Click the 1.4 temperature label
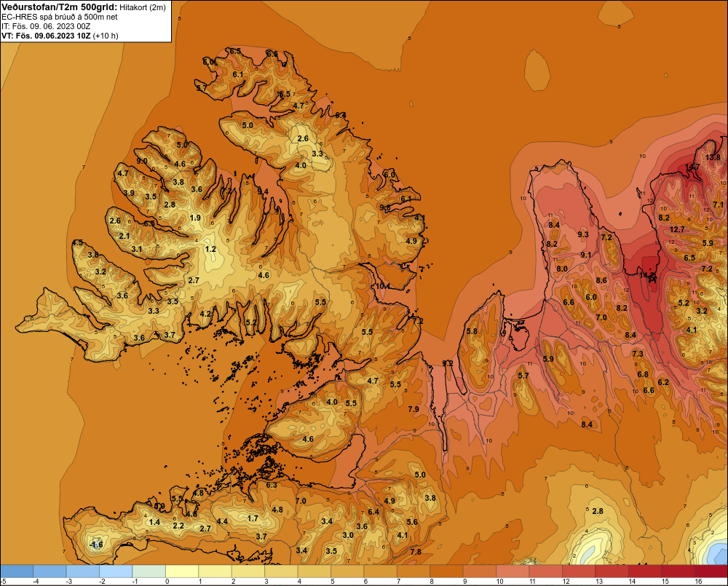The height and width of the screenshot is (586, 728). click(154, 522)
